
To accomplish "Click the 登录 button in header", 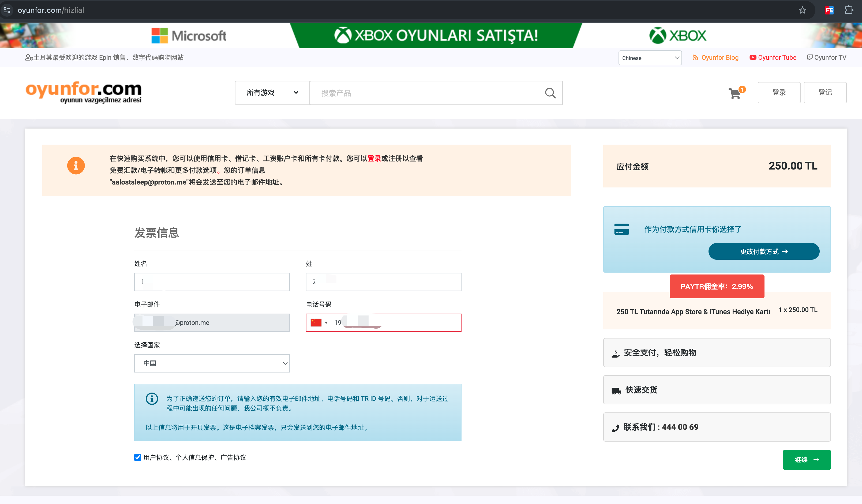I will tap(779, 92).
